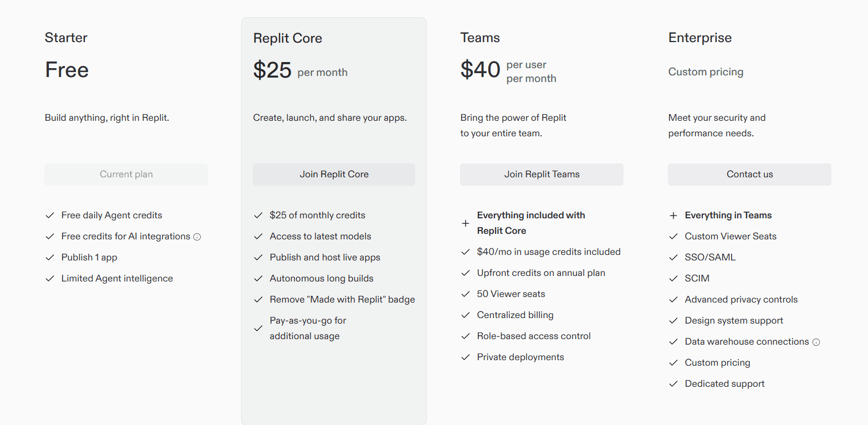Viewport: 868px width, 425px height.
Task: Click the checkmark beside Dedicated support
Action: (673, 383)
